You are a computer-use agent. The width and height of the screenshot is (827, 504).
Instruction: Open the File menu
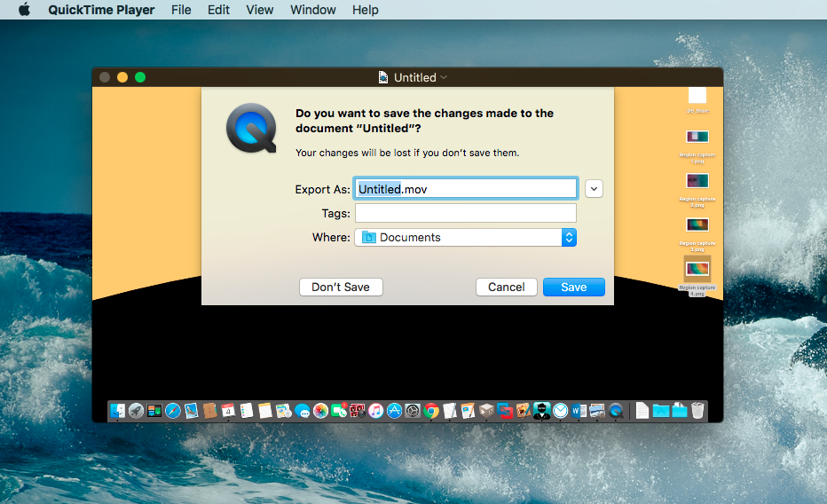(x=181, y=10)
